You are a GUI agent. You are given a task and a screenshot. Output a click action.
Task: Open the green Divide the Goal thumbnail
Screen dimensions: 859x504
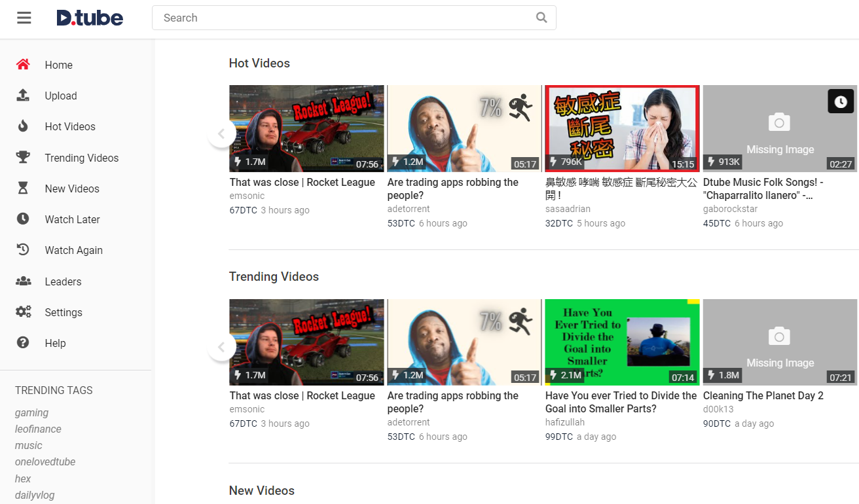(x=622, y=342)
